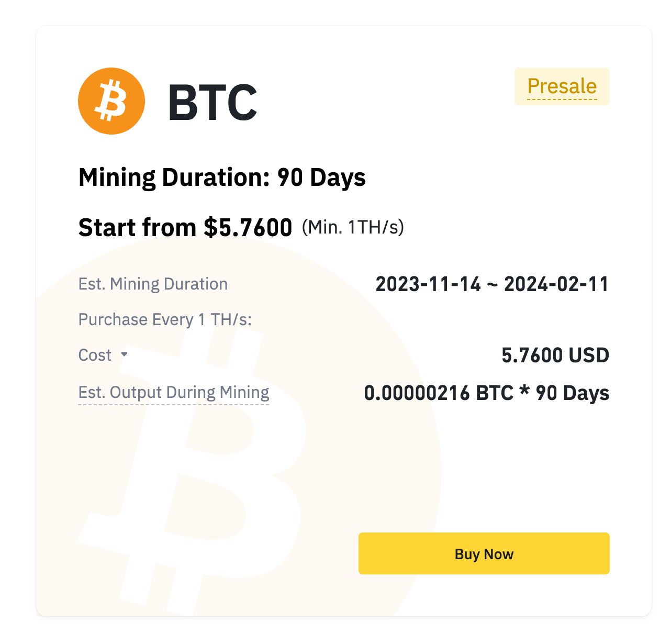Click the Est. Mining Duration label
Viewport: 671px width, 644px height.
(x=153, y=284)
